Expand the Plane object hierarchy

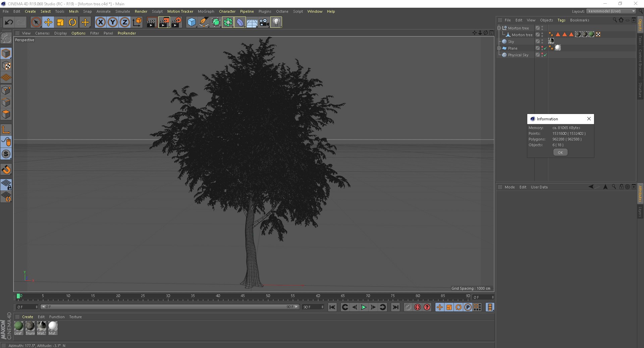coord(499,48)
